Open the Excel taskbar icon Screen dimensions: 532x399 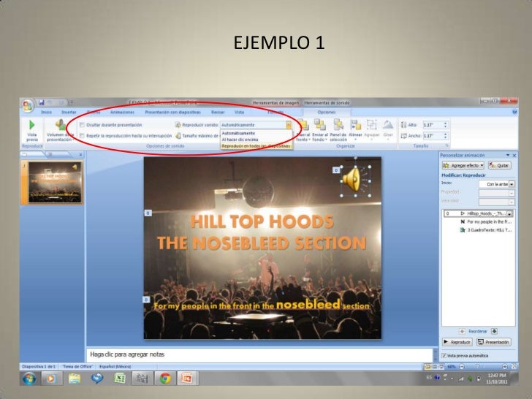click(119, 379)
